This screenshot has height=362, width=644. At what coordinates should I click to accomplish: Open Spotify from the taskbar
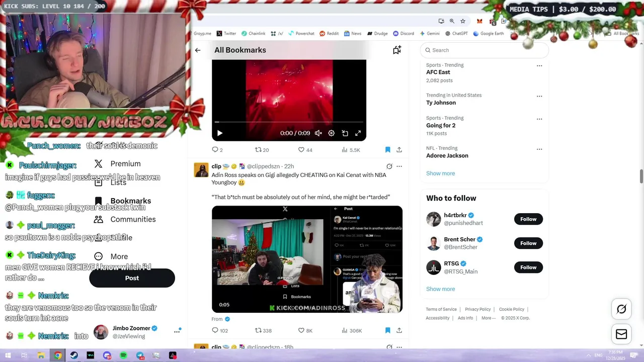point(123,355)
